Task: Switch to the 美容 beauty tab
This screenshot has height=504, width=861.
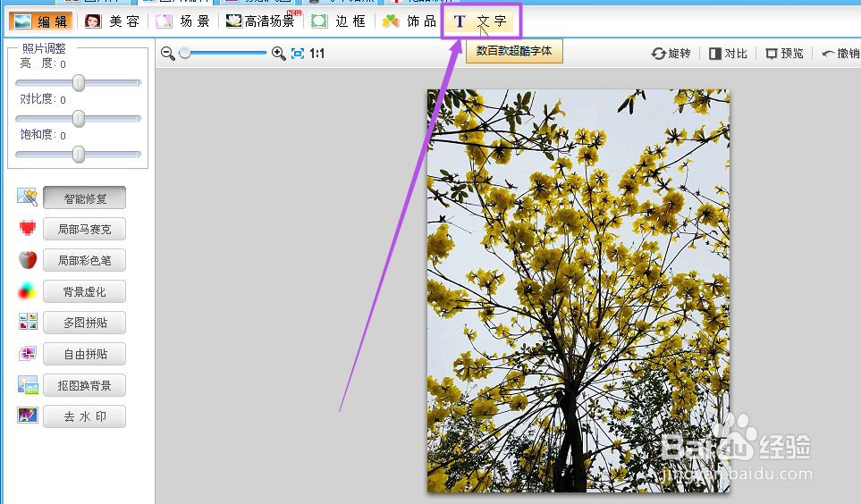Action: (x=112, y=21)
